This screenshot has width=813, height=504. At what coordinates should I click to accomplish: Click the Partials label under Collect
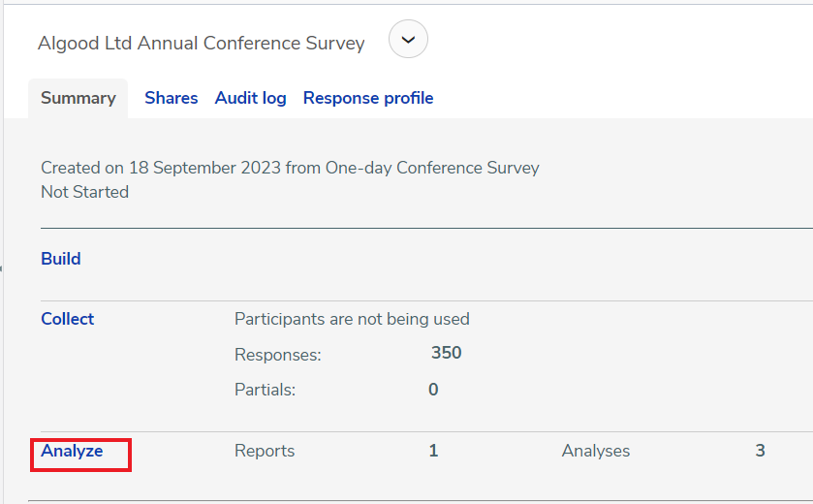pyautogui.click(x=265, y=390)
